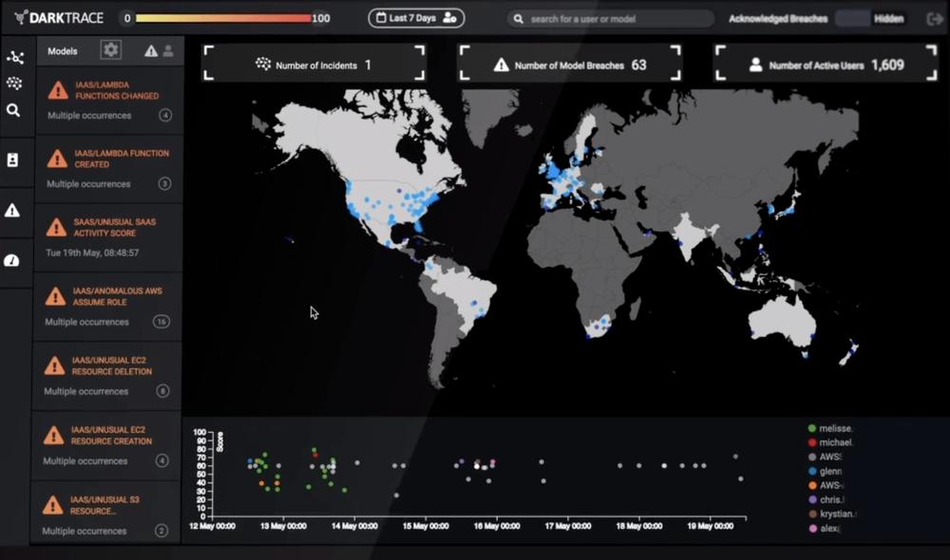Click warning icon for Lambda Function Created

point(57,159)
